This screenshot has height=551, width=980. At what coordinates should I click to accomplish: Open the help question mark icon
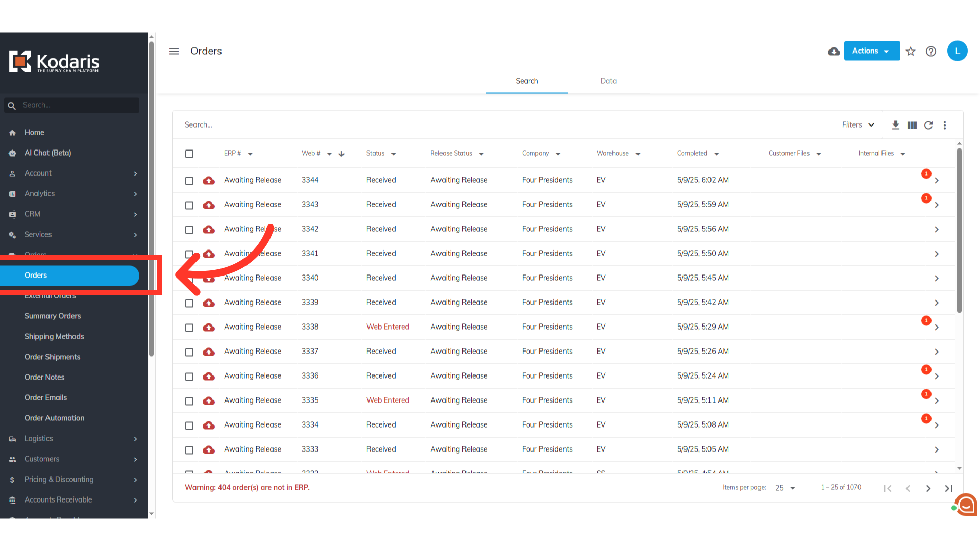click(931, 51)
